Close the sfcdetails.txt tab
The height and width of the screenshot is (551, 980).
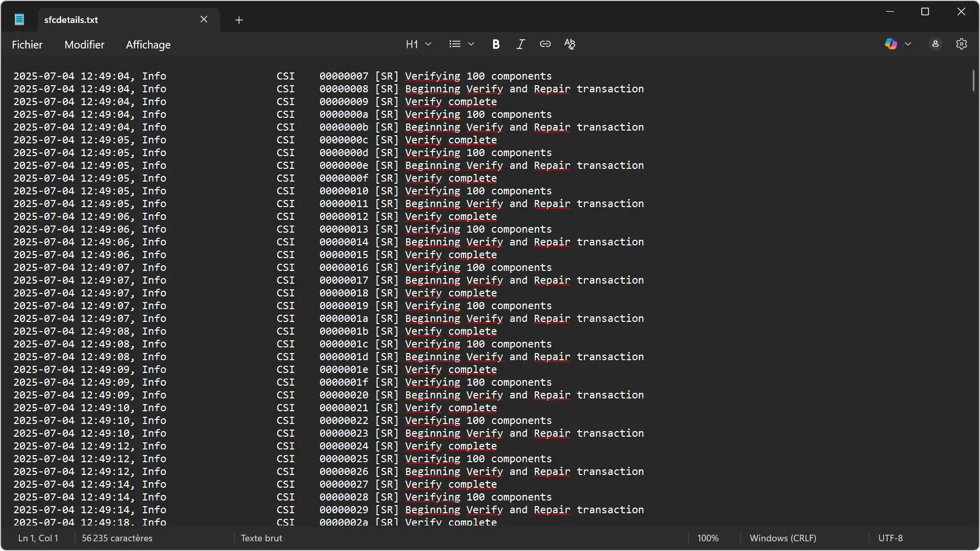[x=204, y=19]
